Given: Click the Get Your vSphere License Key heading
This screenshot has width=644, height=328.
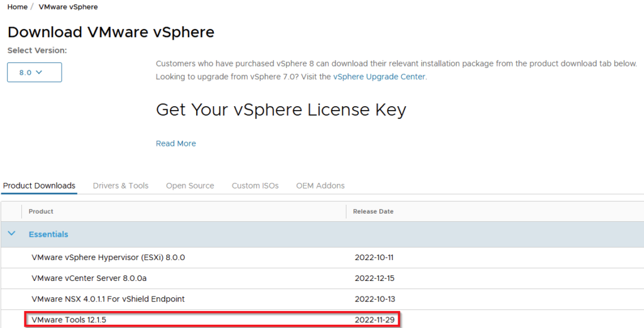Looking at the screenshot, I should (281, 109).
